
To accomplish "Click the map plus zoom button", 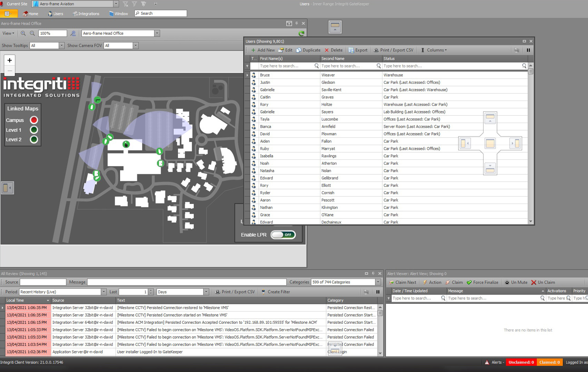I will (10, 60).
